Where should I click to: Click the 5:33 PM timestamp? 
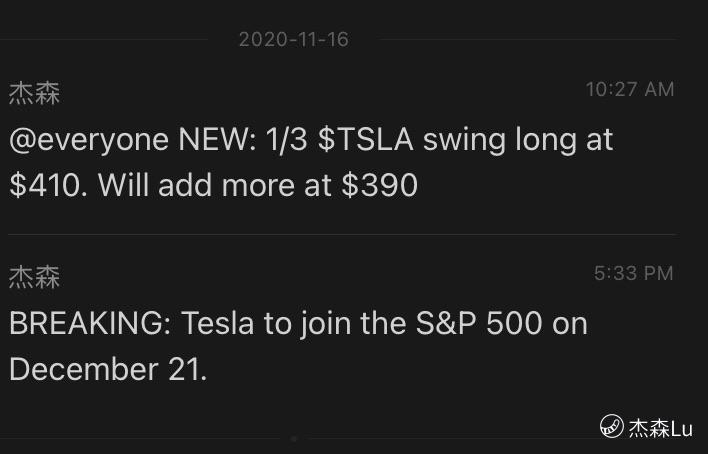(x=634, y=273)
